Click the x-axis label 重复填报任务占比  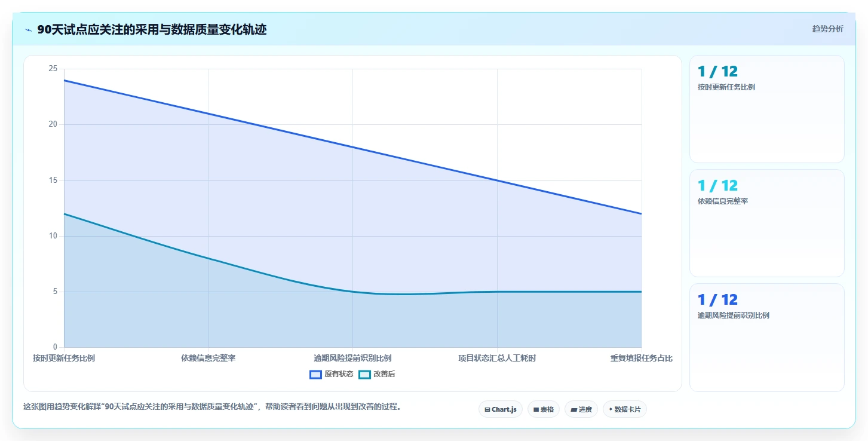pos(642,359)
